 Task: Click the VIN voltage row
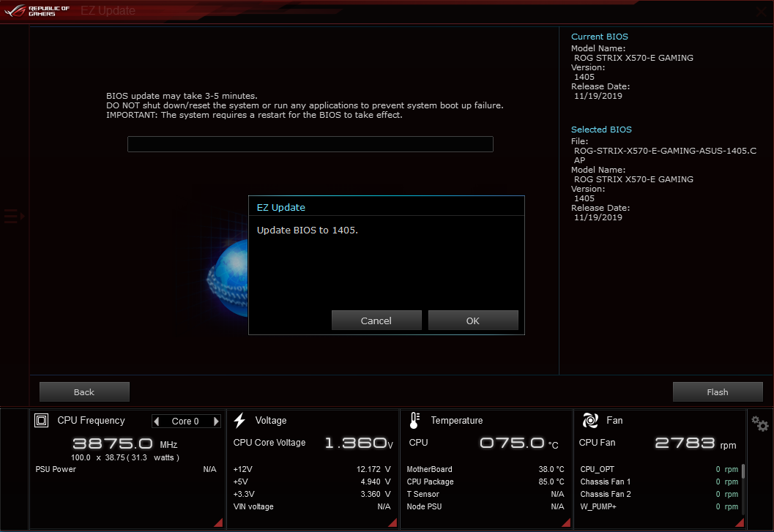click(311, 506)
